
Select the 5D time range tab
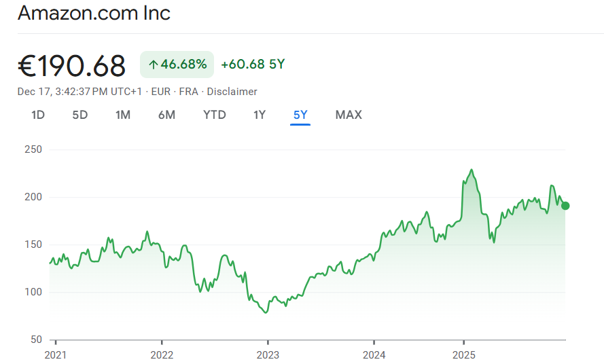point(80,115)
